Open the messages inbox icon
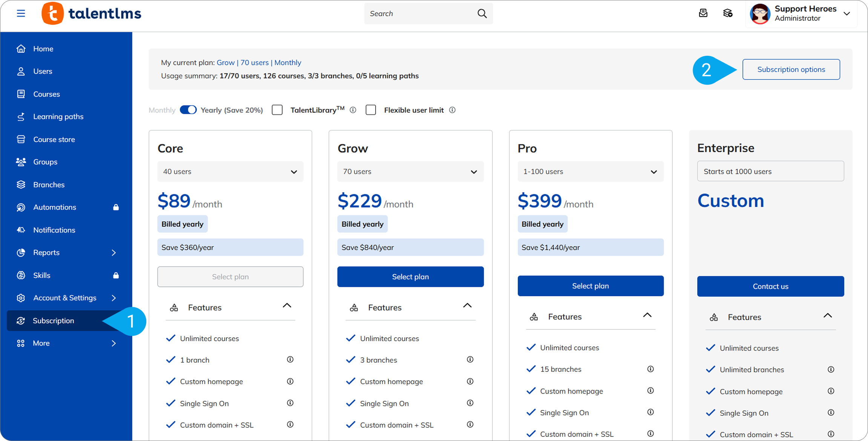Screen dimensions: 868x441 click(703, 14)
